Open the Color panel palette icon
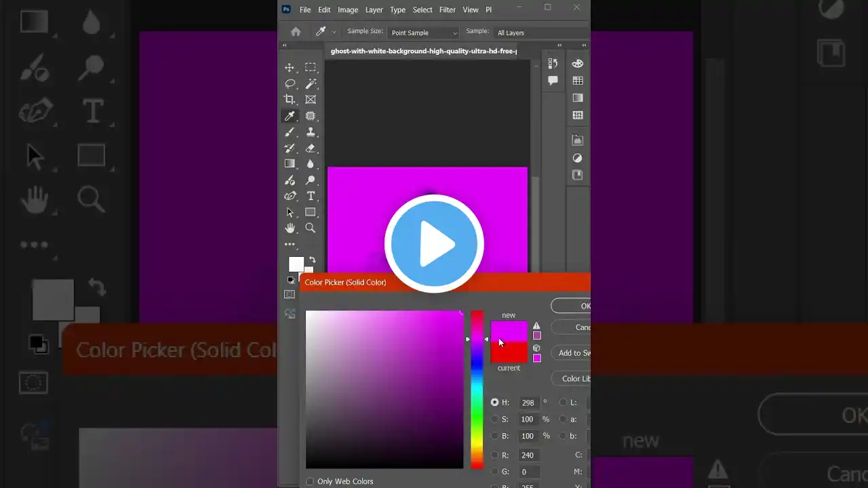Screen dimensions: 868x488 click(578, 64)
